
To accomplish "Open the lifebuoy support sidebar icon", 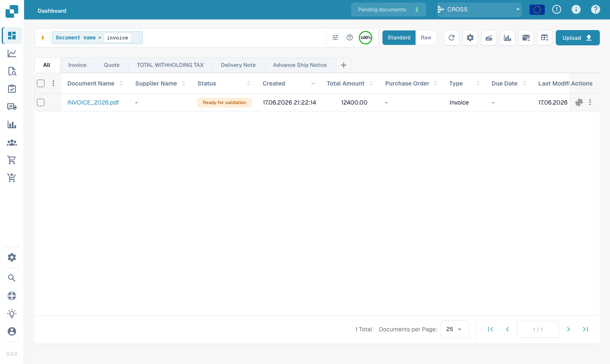I will coord(12,296).
